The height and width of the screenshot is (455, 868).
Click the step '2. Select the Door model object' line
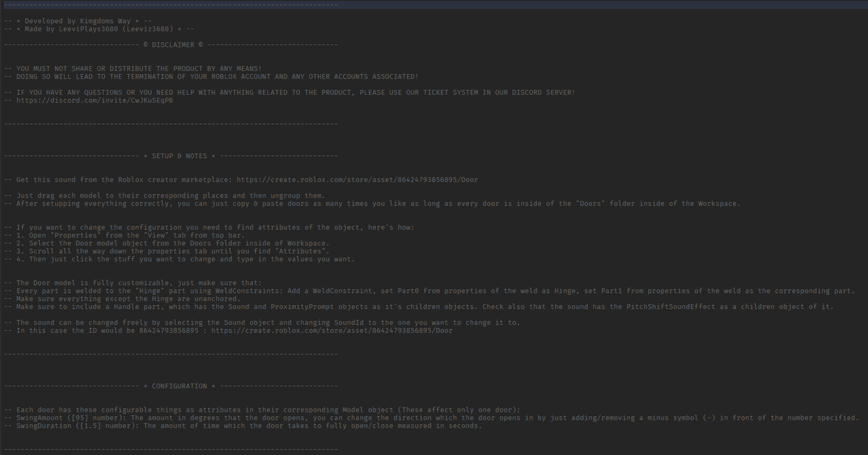(167, 243)
